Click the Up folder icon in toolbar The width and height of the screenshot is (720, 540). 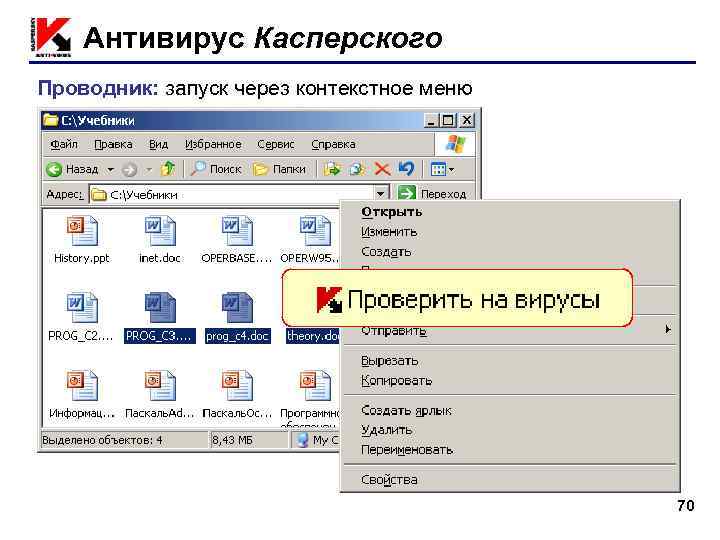(168, 169)
